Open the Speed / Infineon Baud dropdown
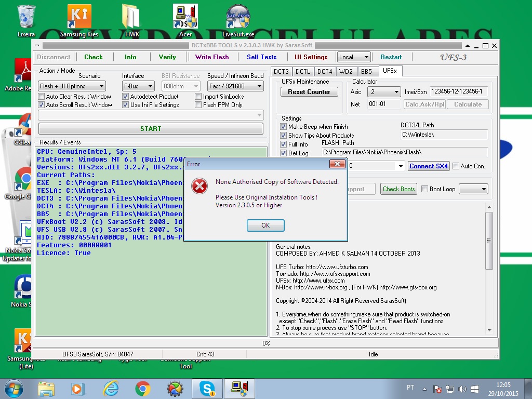 click(235, 86)
